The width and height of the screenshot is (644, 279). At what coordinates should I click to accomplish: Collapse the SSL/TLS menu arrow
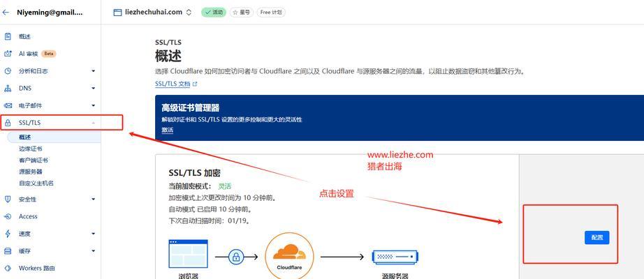(x=93, y=123)
